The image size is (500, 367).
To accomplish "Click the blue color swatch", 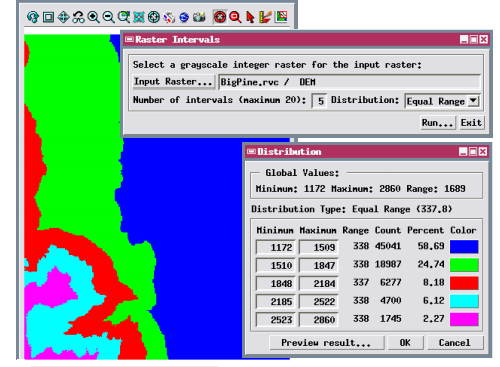I will point(464,247).
